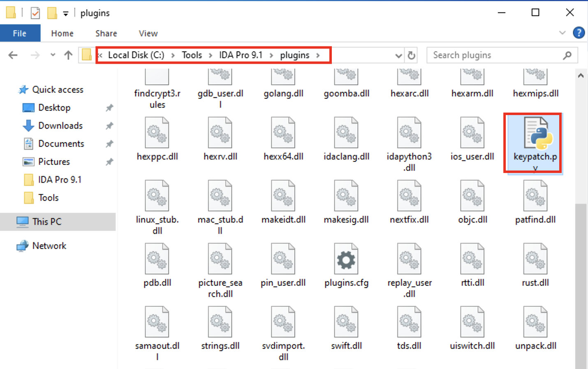This screenshot has width=588, height=369.
Task: Expand the chevron after IDA Pro 9.1 breadcrumb
Action: (x=271, y=55)
